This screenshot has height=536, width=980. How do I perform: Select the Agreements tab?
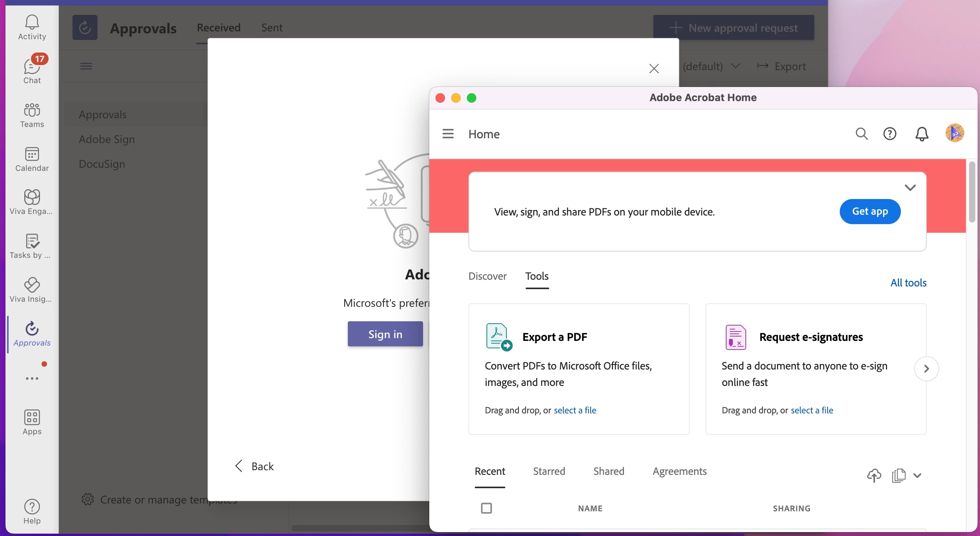[679, 471]
